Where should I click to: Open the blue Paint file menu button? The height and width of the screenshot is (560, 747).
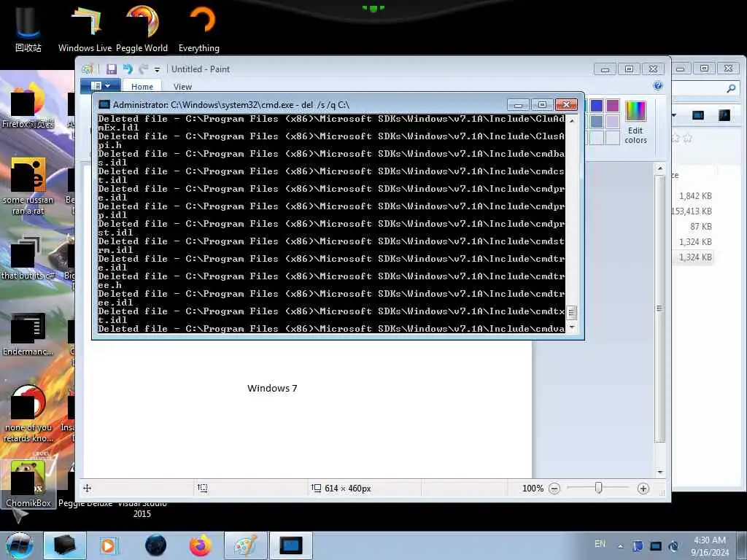point(101,86)
